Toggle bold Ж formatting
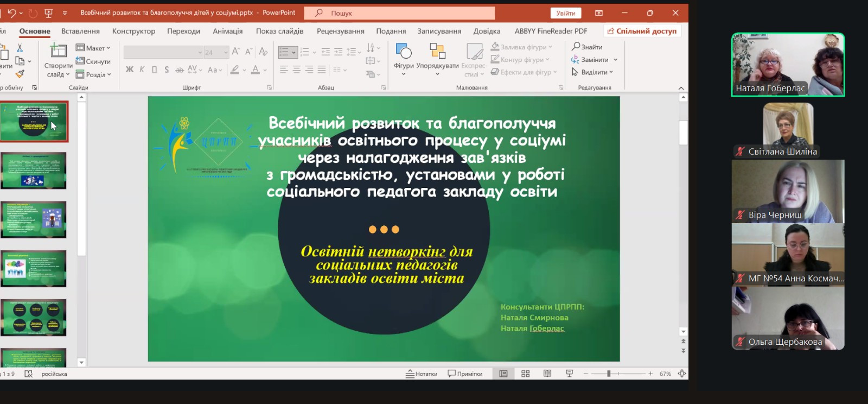Screen dimensions: 868x404 pyautogui.click(x=130, y=70)
